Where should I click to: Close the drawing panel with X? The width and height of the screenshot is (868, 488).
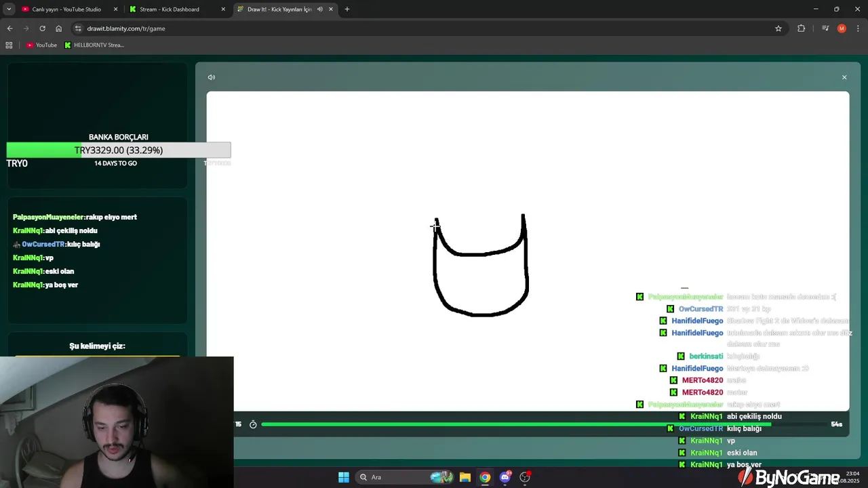(844, 77)
